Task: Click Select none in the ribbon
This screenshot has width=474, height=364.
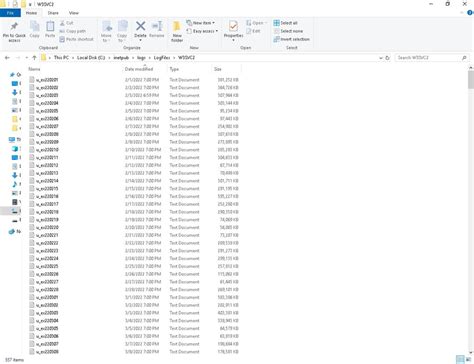Action: pyautogui.click(x=288, y=31)
